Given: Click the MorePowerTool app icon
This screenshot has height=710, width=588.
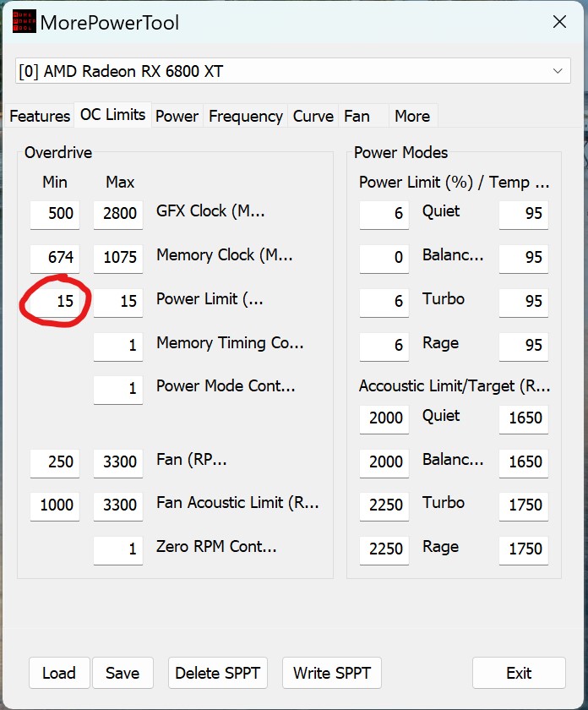Looking at the screenshot, I should (x=24, y=22).
